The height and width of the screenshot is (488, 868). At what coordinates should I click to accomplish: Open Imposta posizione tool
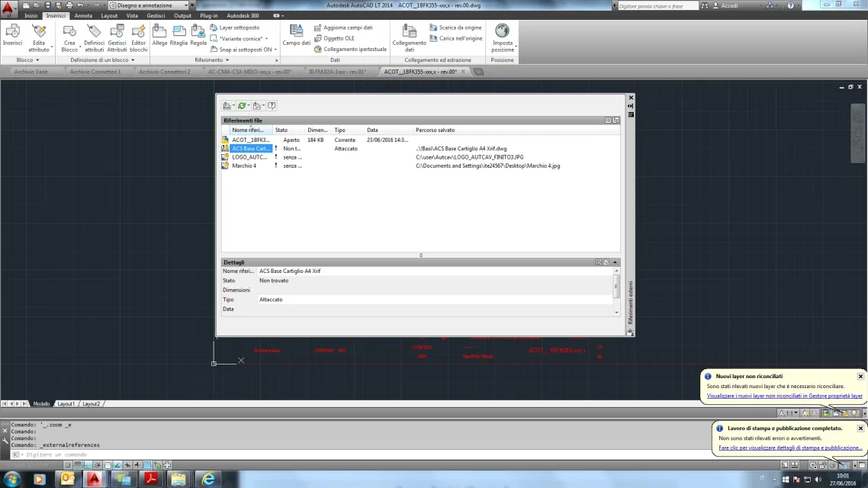pyautogui.click(x=503, y=38)
